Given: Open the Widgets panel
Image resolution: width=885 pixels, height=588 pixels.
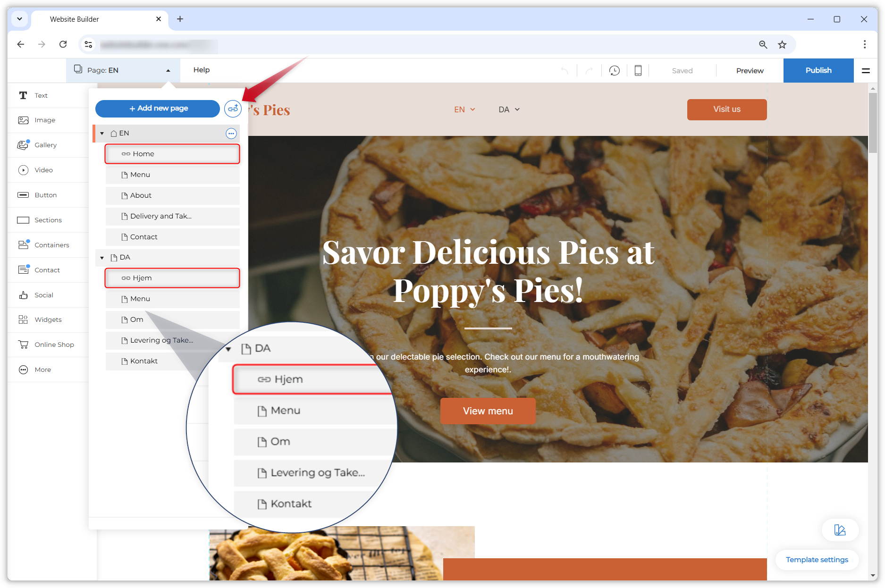Looking at the screenshot, I should [48, 319].
